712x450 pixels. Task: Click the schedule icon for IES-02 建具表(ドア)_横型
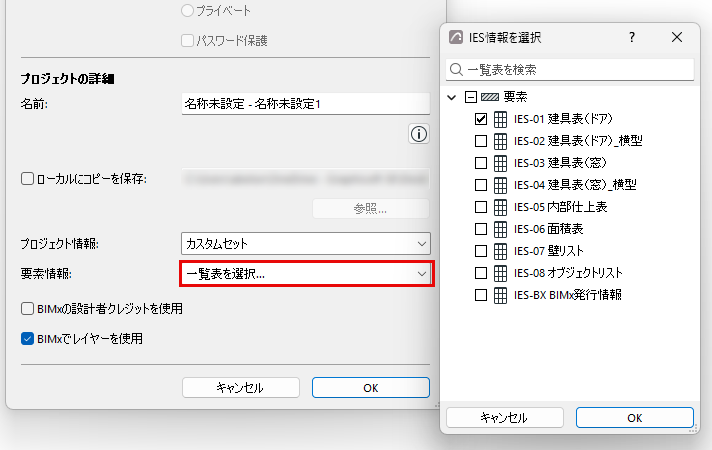click(x=500, y=141)
